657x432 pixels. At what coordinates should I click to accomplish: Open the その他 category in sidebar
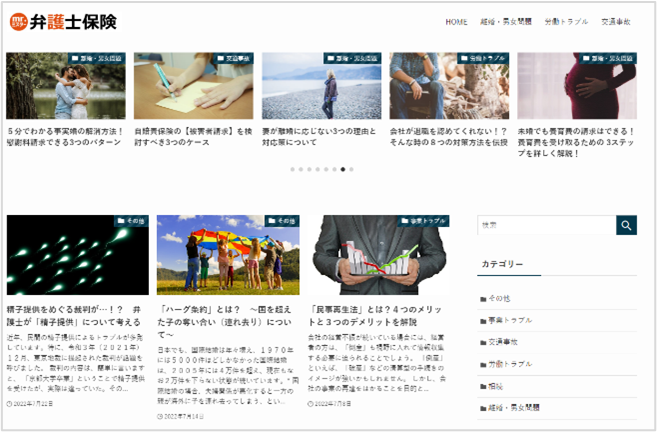tap(499, 298)
